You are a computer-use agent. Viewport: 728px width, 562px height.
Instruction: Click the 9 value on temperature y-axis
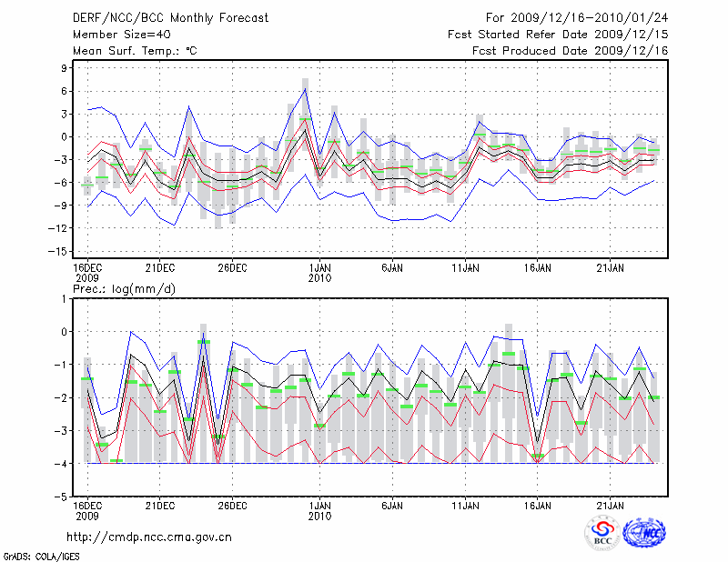(x=65, y=68)
